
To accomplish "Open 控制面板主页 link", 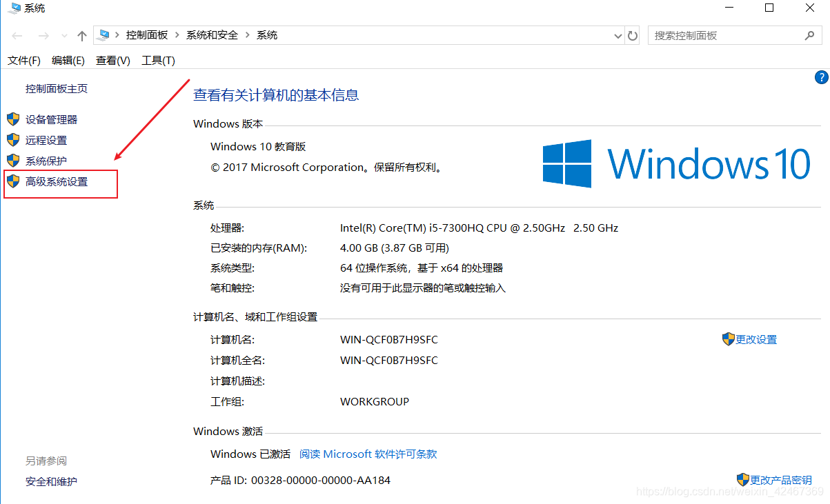I will coord(57,89).
